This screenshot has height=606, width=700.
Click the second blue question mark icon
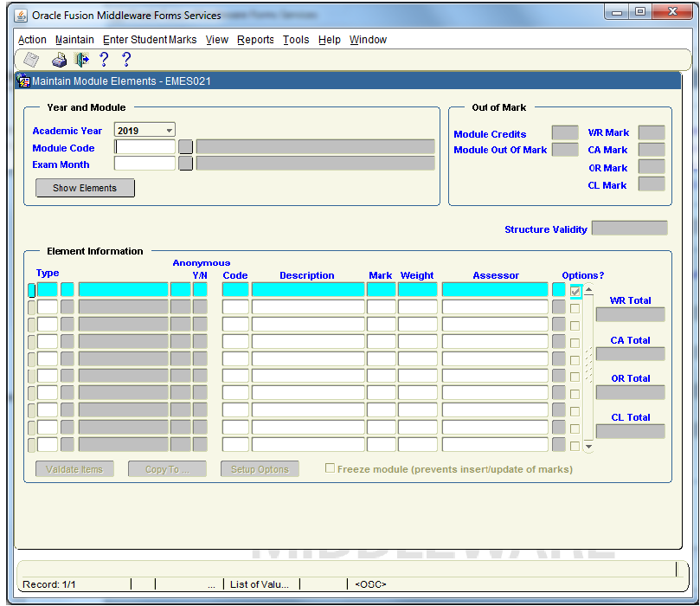(126, 60)
